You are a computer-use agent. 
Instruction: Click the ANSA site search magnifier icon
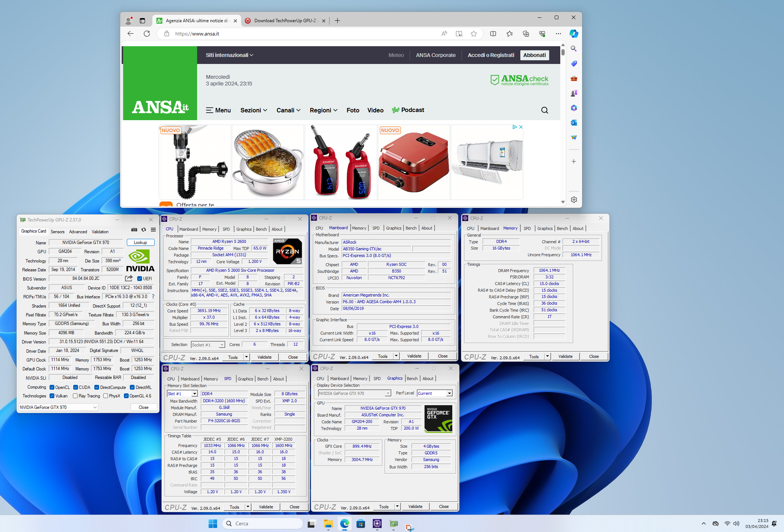tap(545, 110)
